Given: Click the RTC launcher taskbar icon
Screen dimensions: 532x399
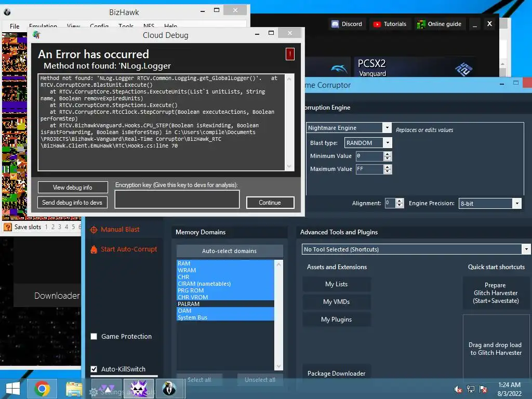Looking at the screenshot, I should pyautogui.click(x=107, y=389).
